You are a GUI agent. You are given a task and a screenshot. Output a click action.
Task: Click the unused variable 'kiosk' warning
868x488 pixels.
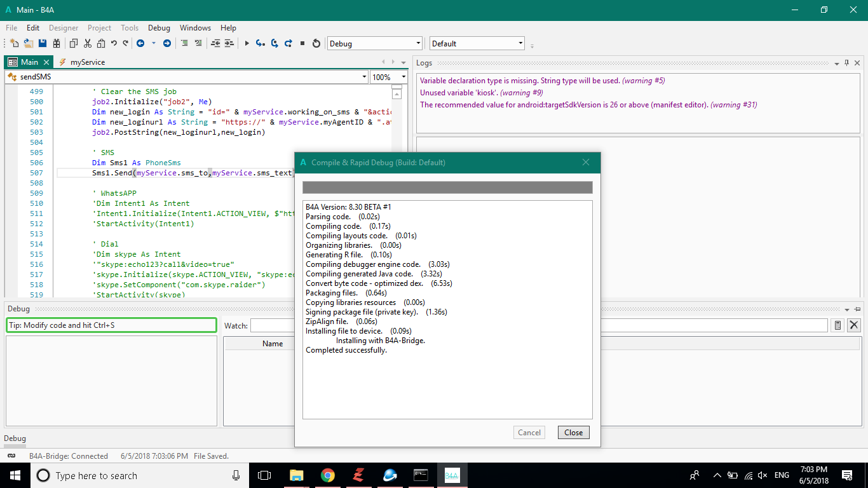481,93
